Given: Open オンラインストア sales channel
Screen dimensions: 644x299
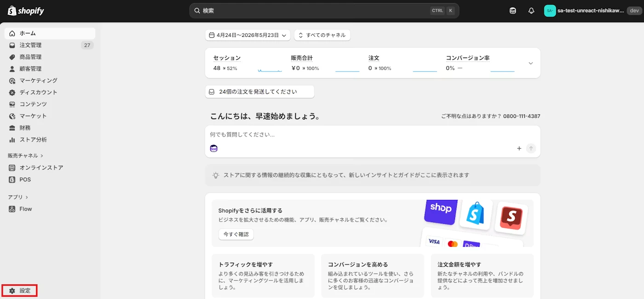Looking at the screenshot, I should click(x=50, y=168).
